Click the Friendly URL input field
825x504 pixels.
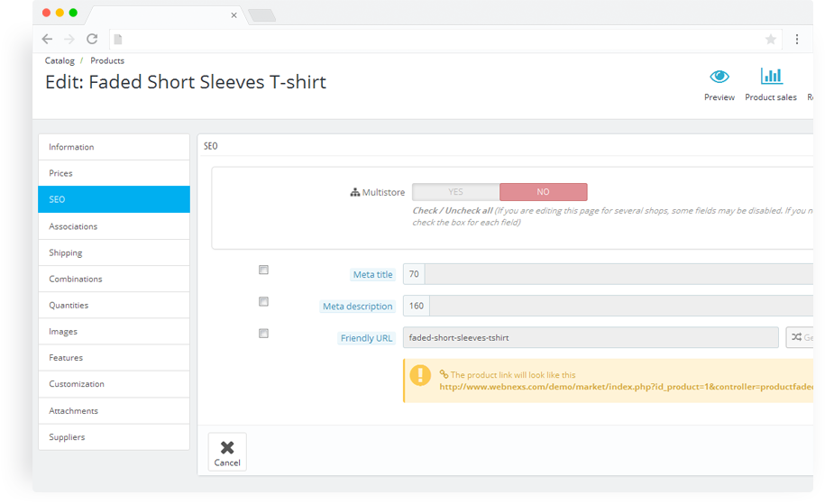[591, 337]
